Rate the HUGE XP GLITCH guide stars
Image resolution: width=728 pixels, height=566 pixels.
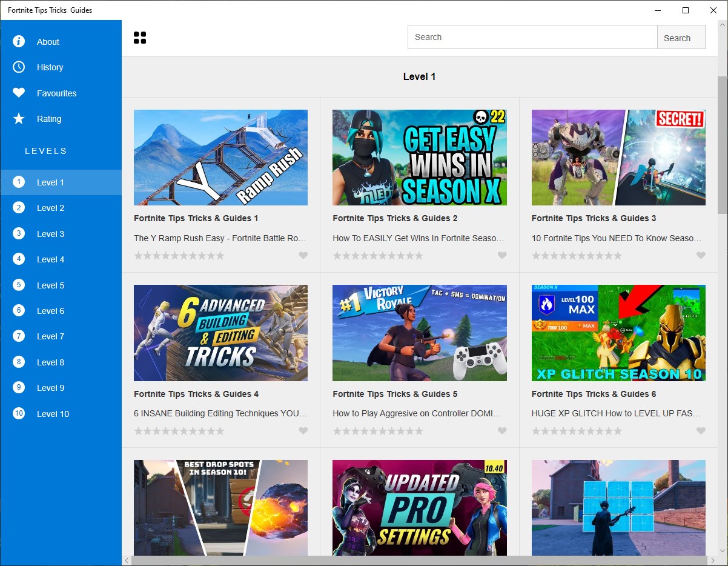[577, 431]
